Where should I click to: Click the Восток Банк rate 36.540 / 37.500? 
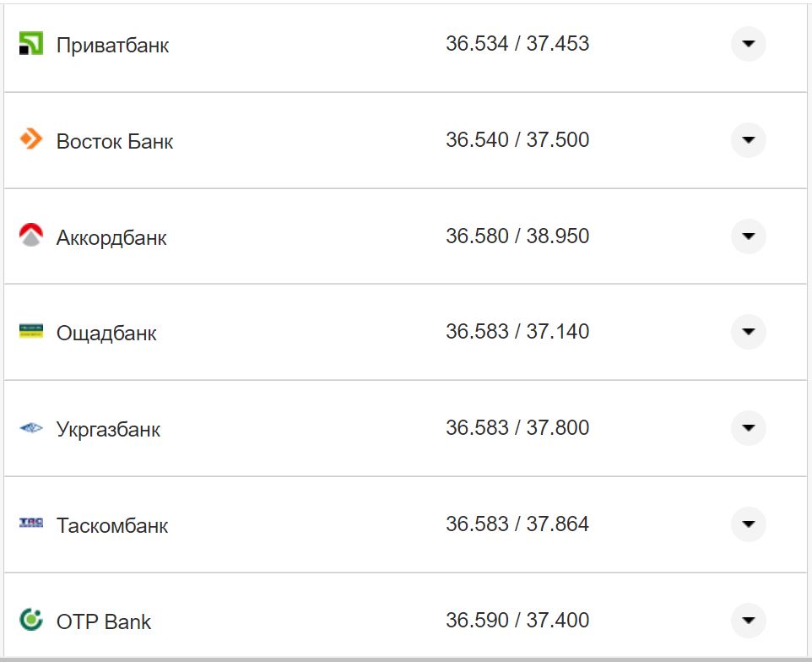tap(517, 139)
